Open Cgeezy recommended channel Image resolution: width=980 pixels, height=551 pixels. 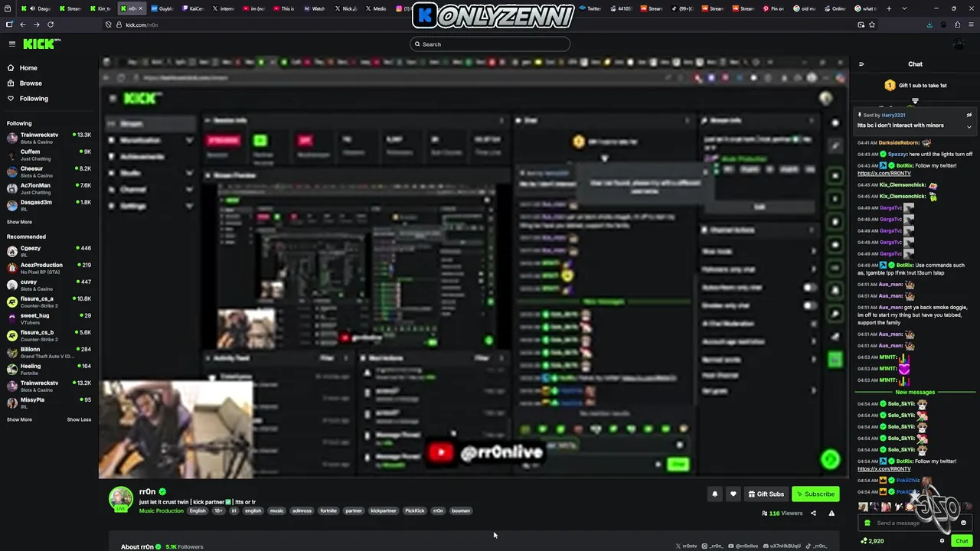click(x=49, y=251)
